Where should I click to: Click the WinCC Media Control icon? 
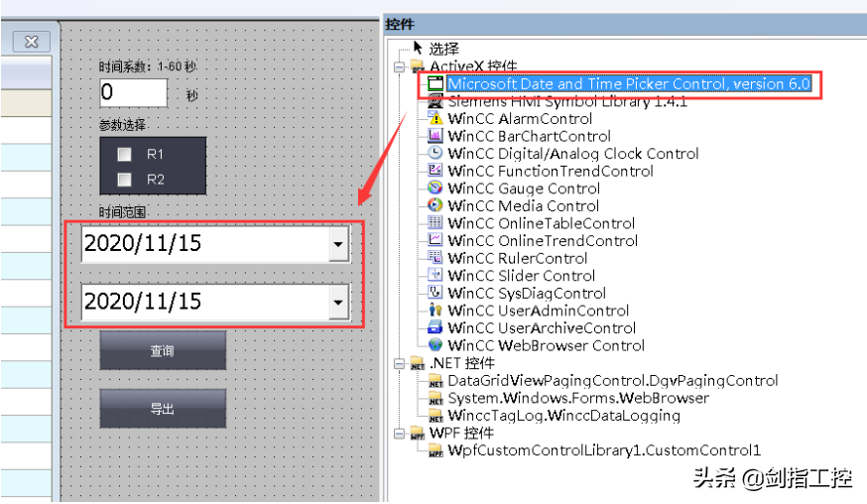[434, 205]
